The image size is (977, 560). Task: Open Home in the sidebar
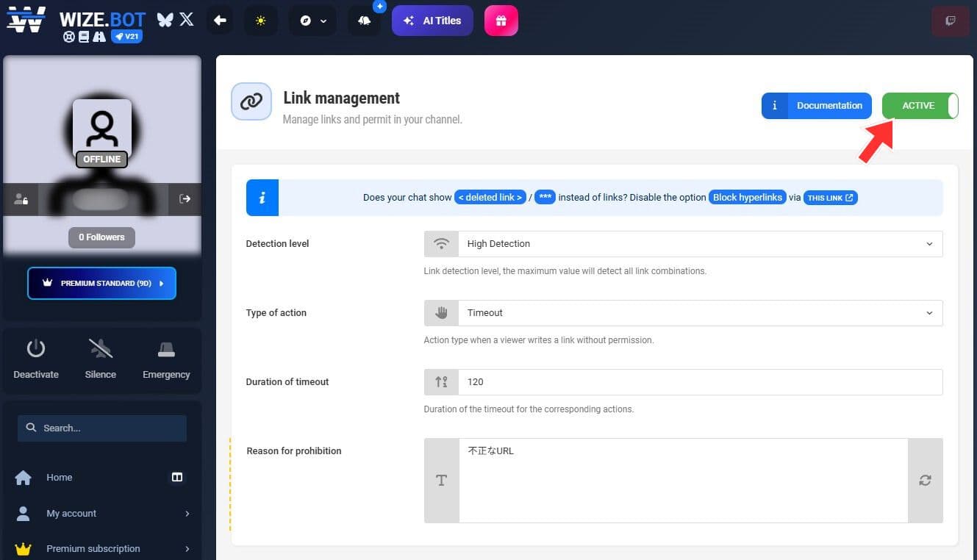tap(60, 477)
